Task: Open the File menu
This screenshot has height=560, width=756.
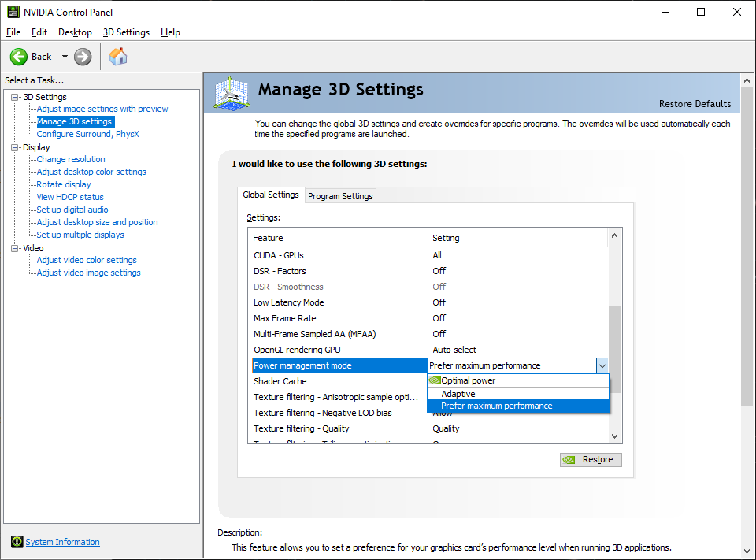Action: pyautogui.click(x=13, y=32)
